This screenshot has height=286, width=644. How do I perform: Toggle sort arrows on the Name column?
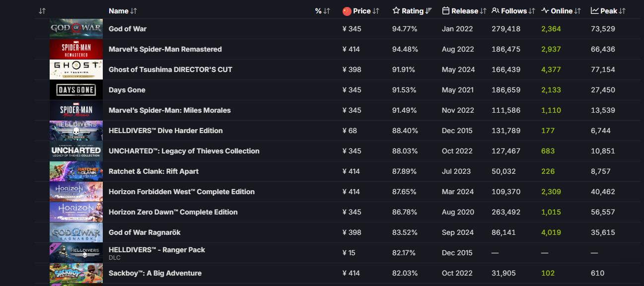134,11
